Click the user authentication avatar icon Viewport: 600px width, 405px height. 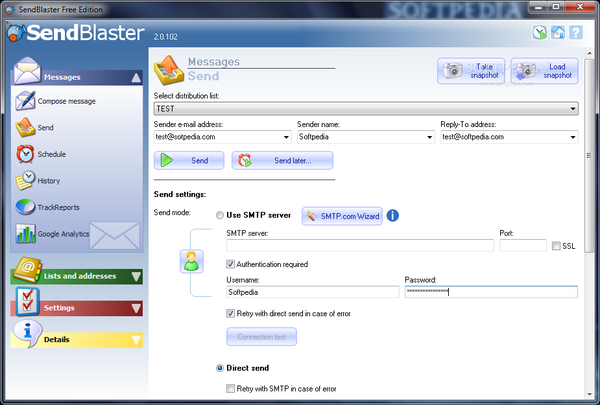191,261
